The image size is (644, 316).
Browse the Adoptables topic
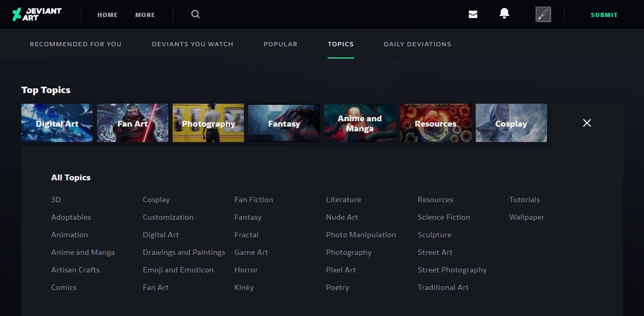click(71, 217)
